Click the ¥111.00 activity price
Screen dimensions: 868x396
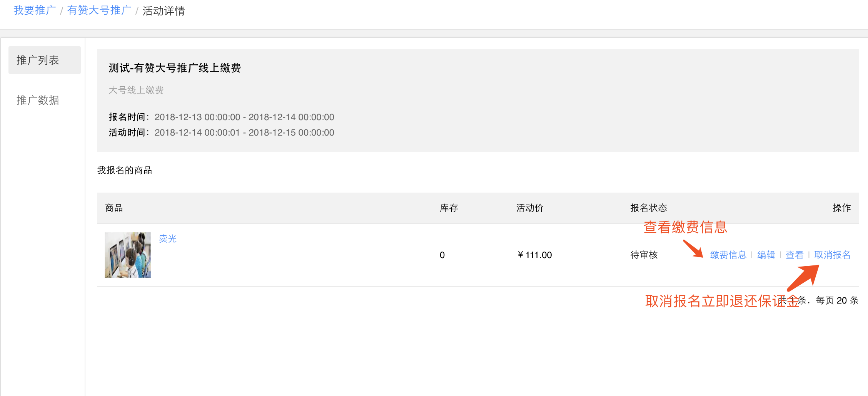coord(535,255)
